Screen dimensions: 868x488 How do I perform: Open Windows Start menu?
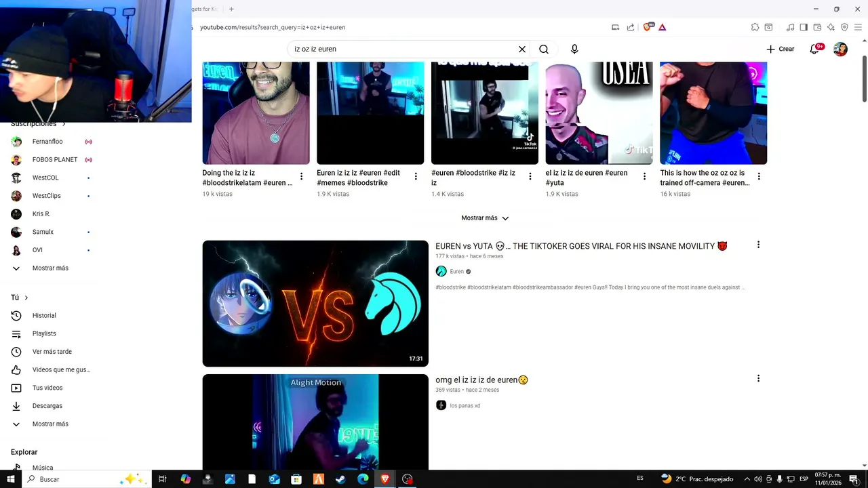(x=10, y=479)
